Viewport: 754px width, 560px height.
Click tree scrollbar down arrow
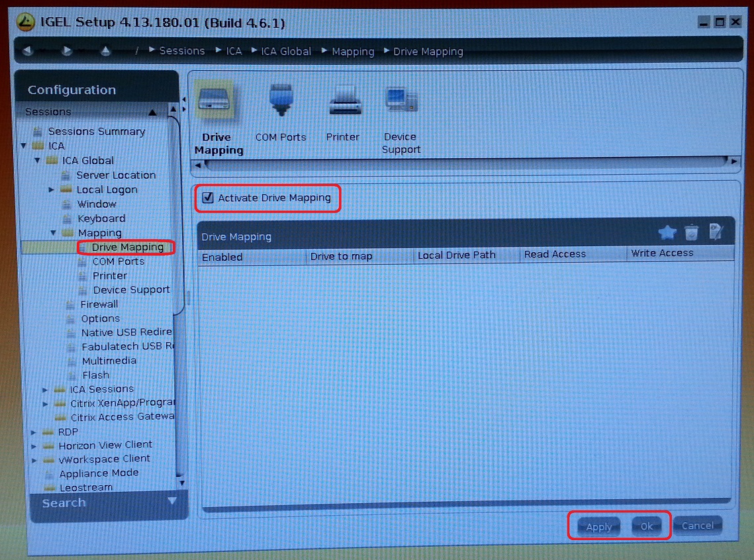point(181,482)
